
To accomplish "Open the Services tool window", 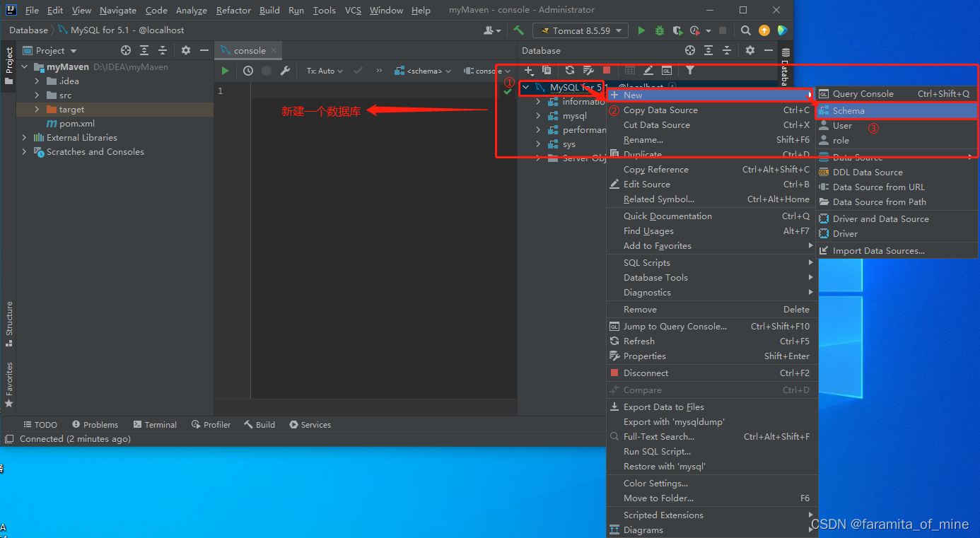I will click(310, 425).
